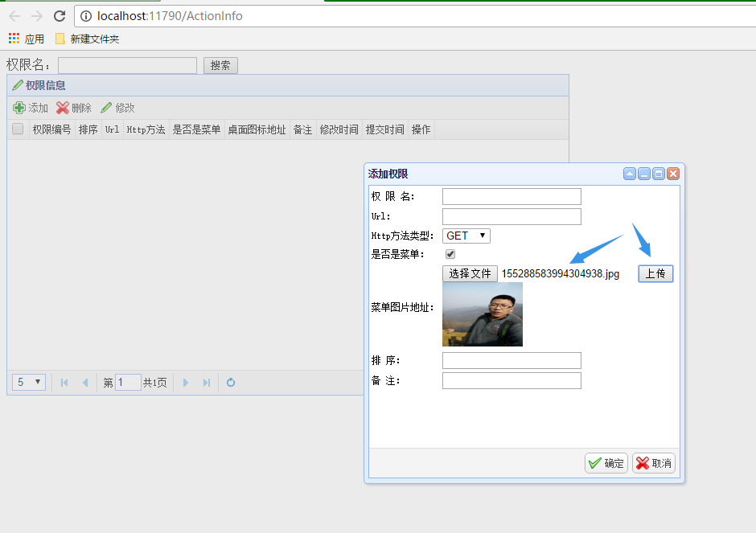The image size is (756, 533).
Task: Click the 权限信息 panel title
Action: click(45, 85)
